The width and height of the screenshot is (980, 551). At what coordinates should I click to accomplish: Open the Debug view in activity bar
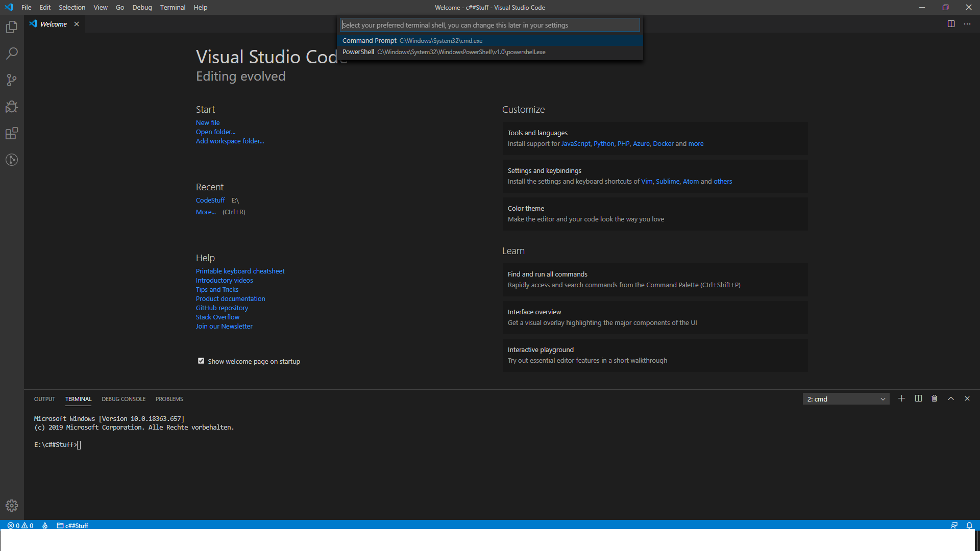click(x=11, y=107)
